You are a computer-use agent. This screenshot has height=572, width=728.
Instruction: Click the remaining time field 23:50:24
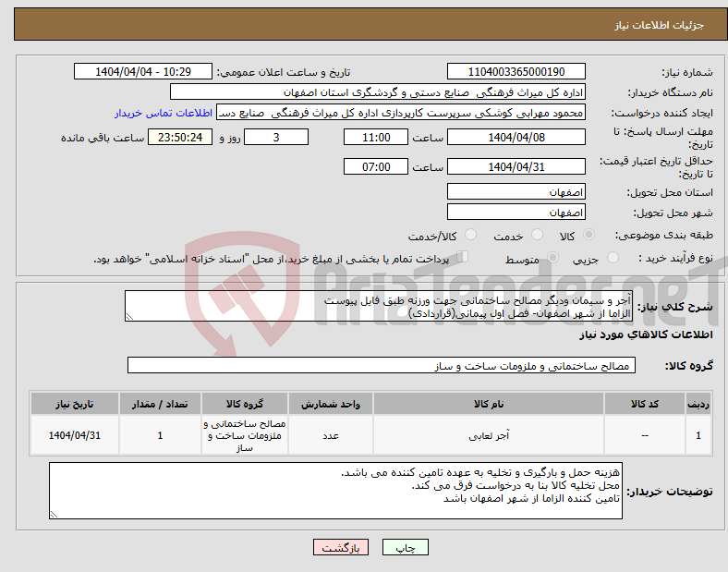point(180,137)
